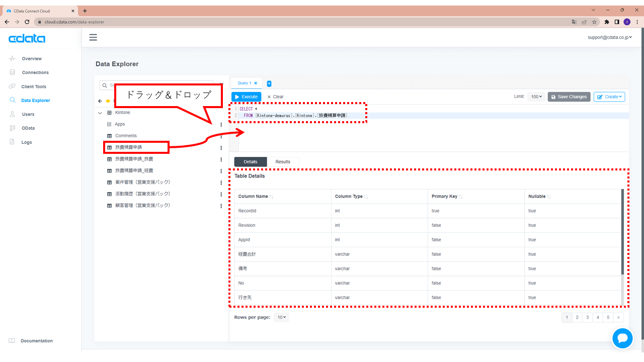Image resolution: width=644 pixels, height=362 pixels.
Task: Select the Comments table in the tree
Action: tap(126, 136)
